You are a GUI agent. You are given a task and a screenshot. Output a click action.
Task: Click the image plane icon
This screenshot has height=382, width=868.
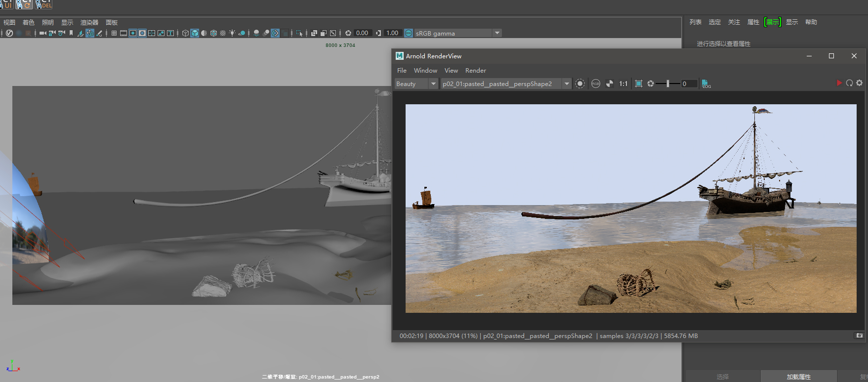point(81,33)
